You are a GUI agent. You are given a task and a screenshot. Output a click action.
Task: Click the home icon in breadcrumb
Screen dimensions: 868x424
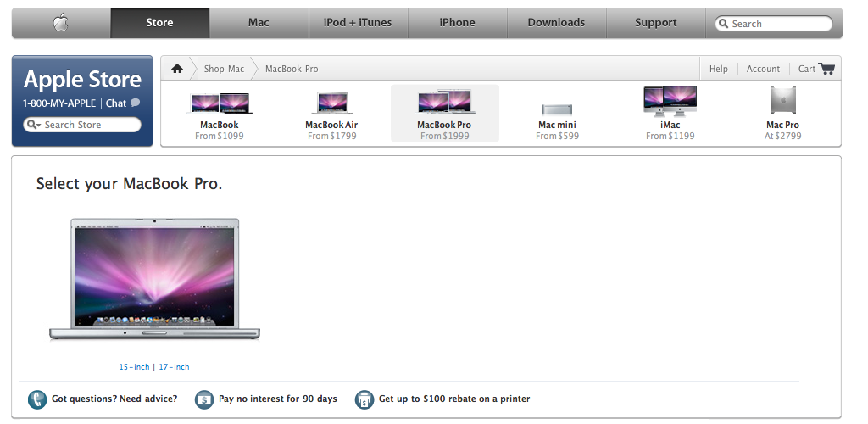click(177, 69)
